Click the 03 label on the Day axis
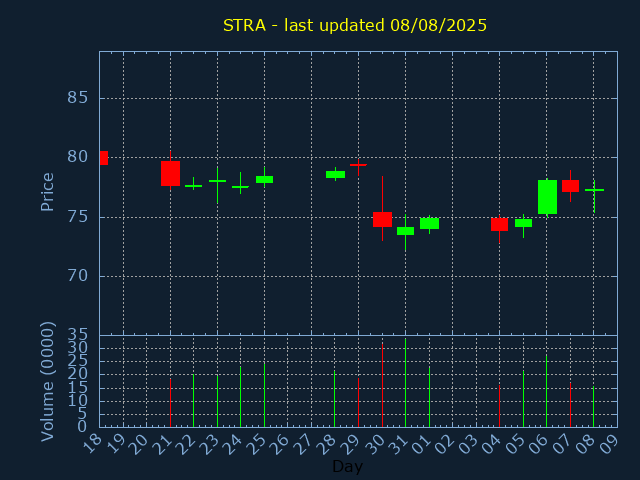640x480 pixels. point(469,444)
